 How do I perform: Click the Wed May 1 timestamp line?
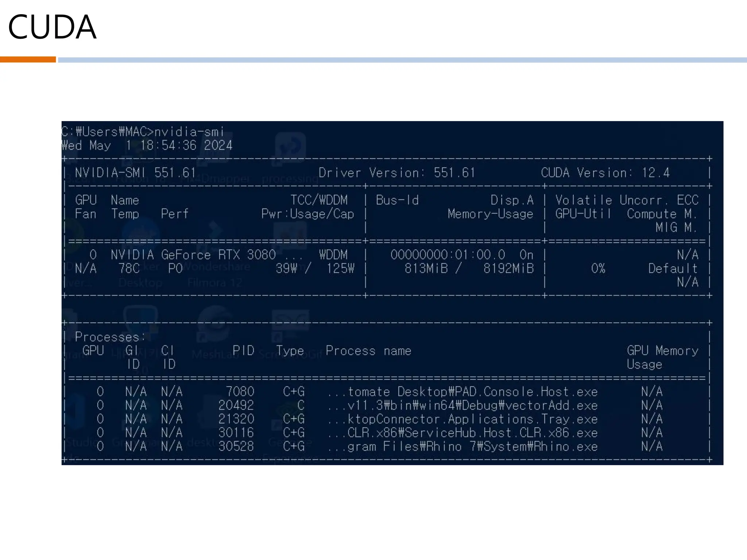coord(147,145)
